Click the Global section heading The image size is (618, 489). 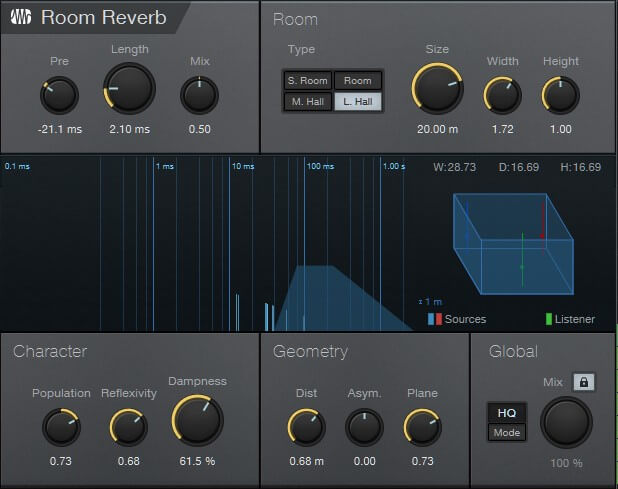pos(513,351)
